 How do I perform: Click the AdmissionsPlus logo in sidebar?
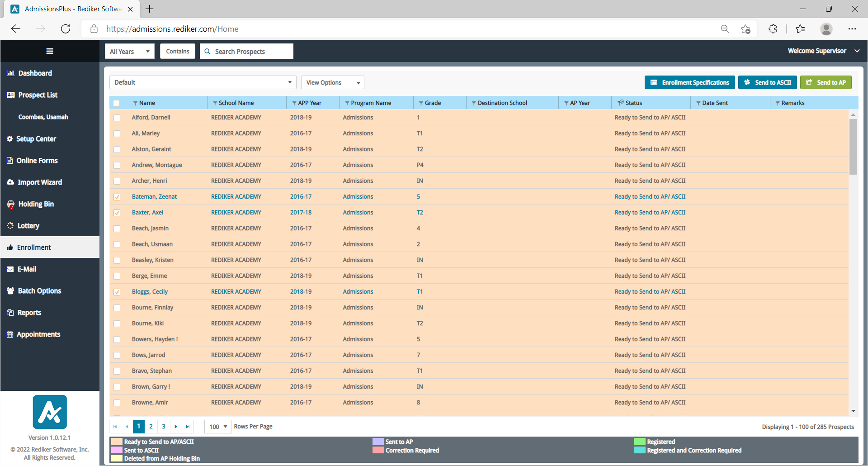click(50, 412)
